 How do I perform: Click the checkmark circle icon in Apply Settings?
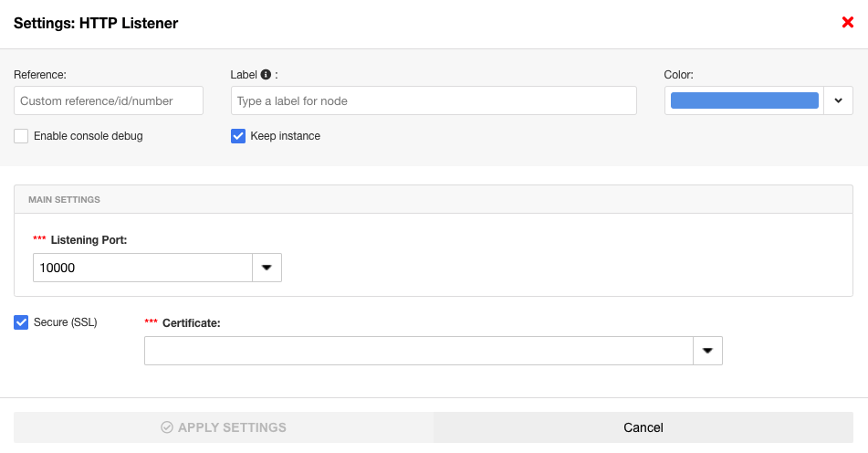point(167,427)
